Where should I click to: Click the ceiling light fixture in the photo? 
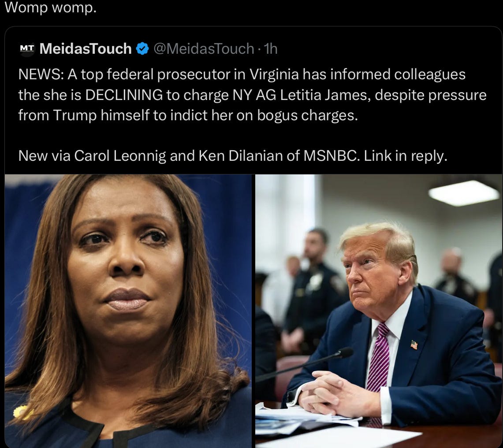click(x=464, y=193)
